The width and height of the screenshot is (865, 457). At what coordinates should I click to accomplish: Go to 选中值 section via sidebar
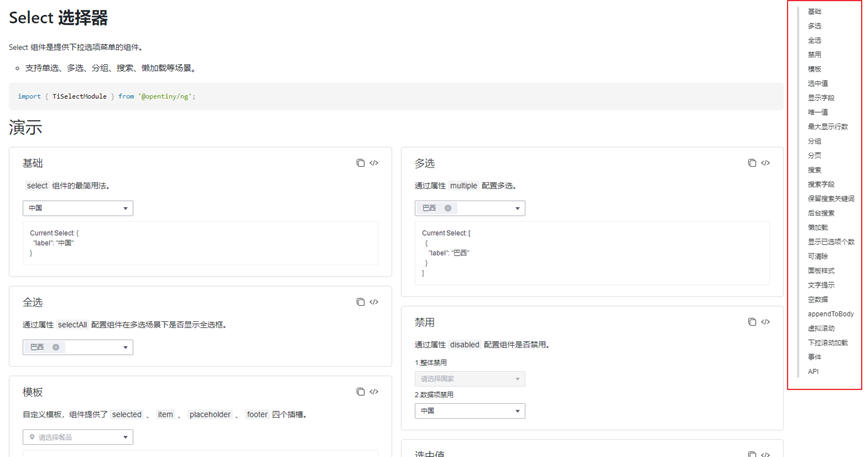(818, 83)
